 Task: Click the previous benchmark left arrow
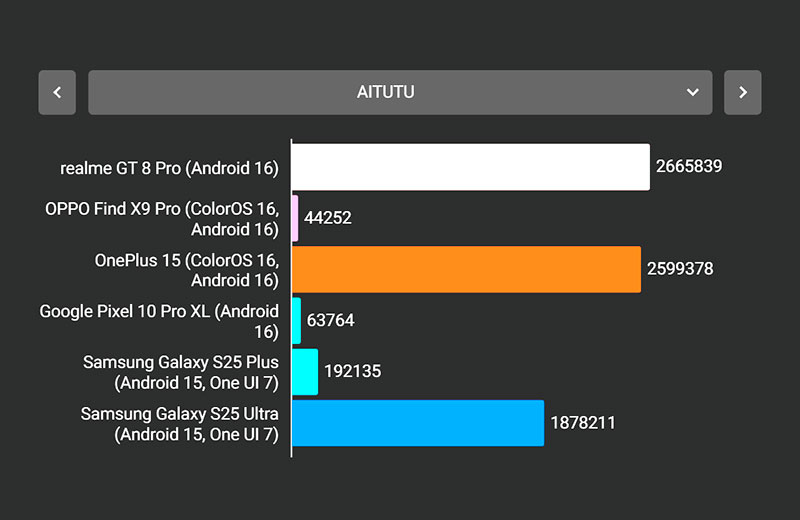(57, 92)
